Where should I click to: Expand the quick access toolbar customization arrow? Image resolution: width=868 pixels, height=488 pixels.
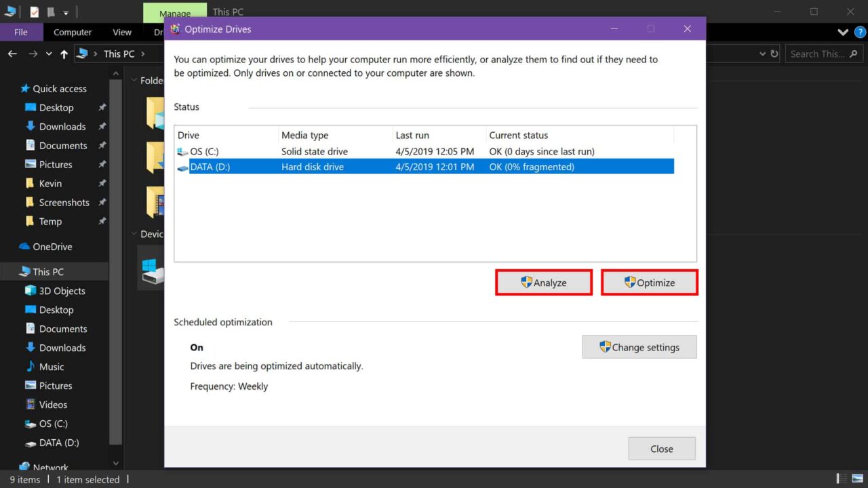[x=66, y=12]
